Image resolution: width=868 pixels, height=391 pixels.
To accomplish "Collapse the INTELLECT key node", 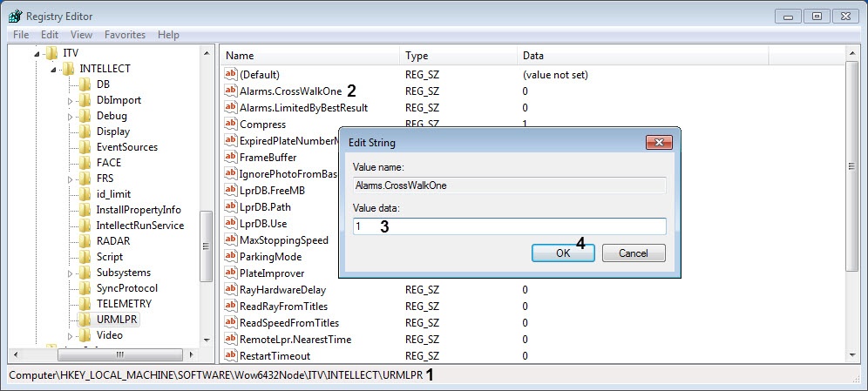I will click(54, 70).
